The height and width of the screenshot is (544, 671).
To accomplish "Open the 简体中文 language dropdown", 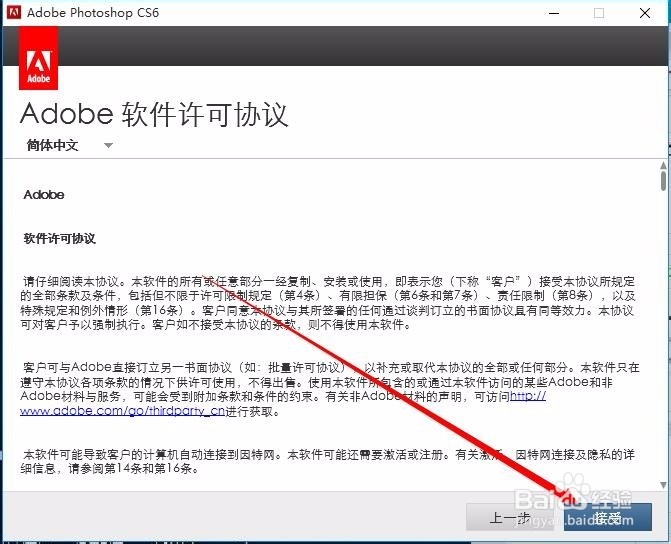I will [69, 145].
